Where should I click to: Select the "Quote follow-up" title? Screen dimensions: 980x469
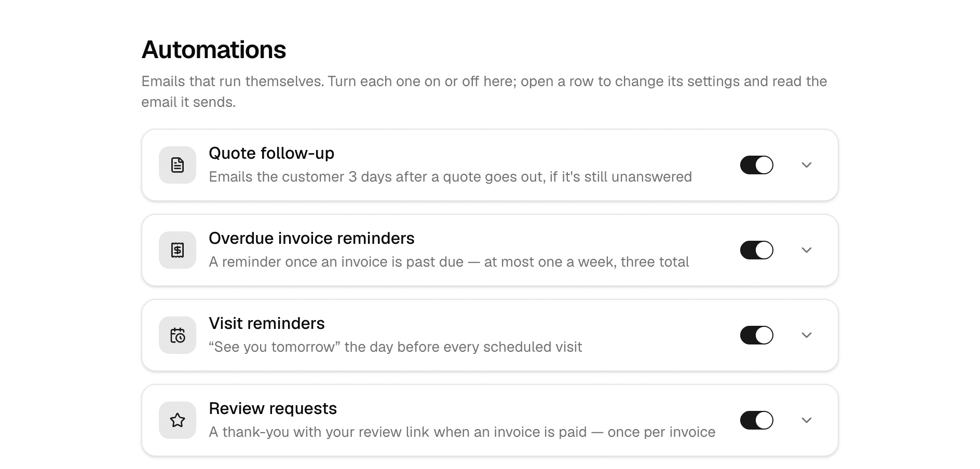click(271, 153)
